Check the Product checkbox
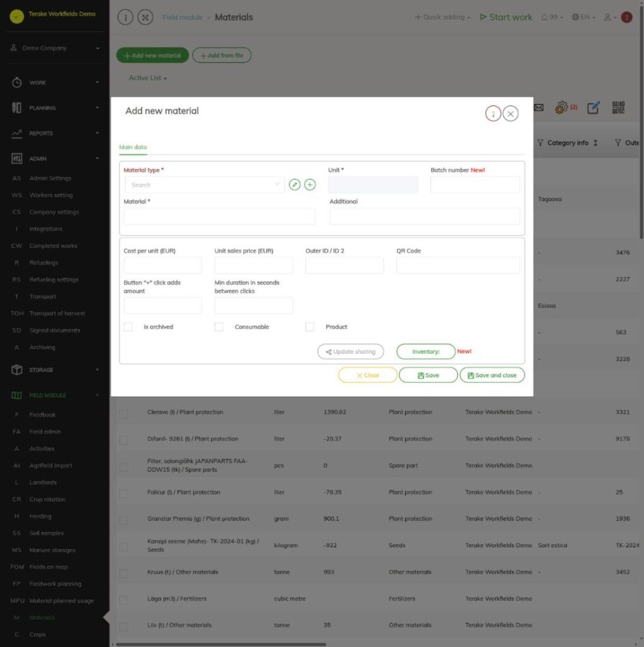This screenshot has height=647, width=644. [x=310, y=327]
